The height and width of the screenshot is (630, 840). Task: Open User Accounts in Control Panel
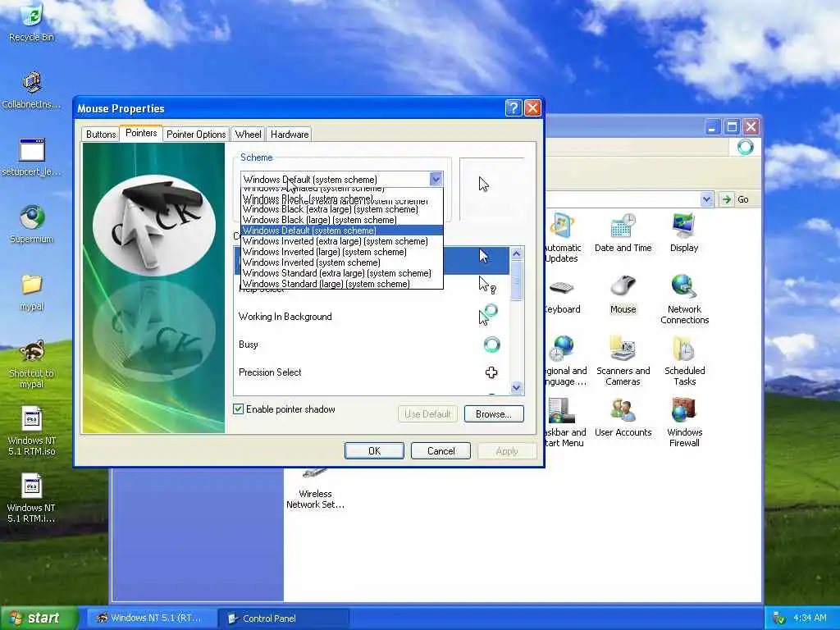point(623,418)
